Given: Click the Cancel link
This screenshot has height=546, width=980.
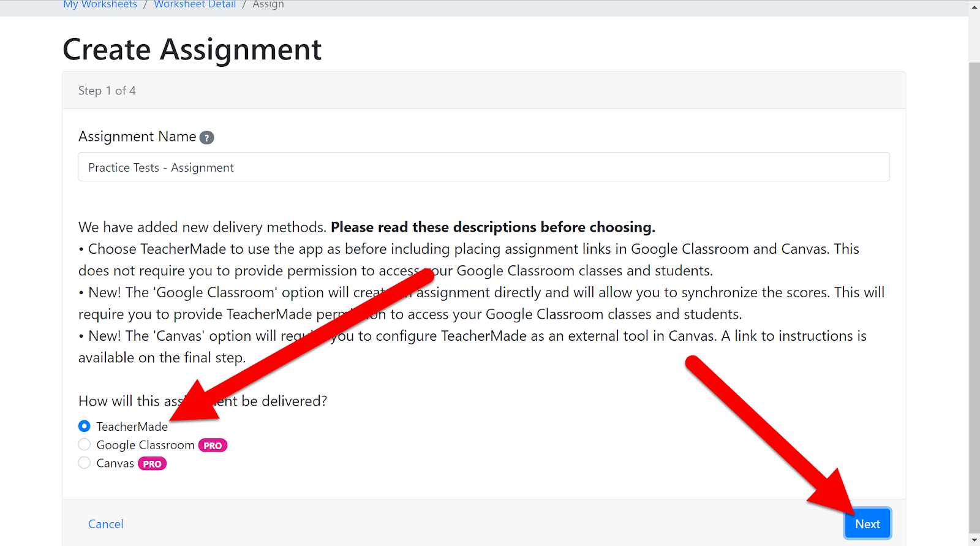Looking at the screenshot, I should [x=105, y=524].
